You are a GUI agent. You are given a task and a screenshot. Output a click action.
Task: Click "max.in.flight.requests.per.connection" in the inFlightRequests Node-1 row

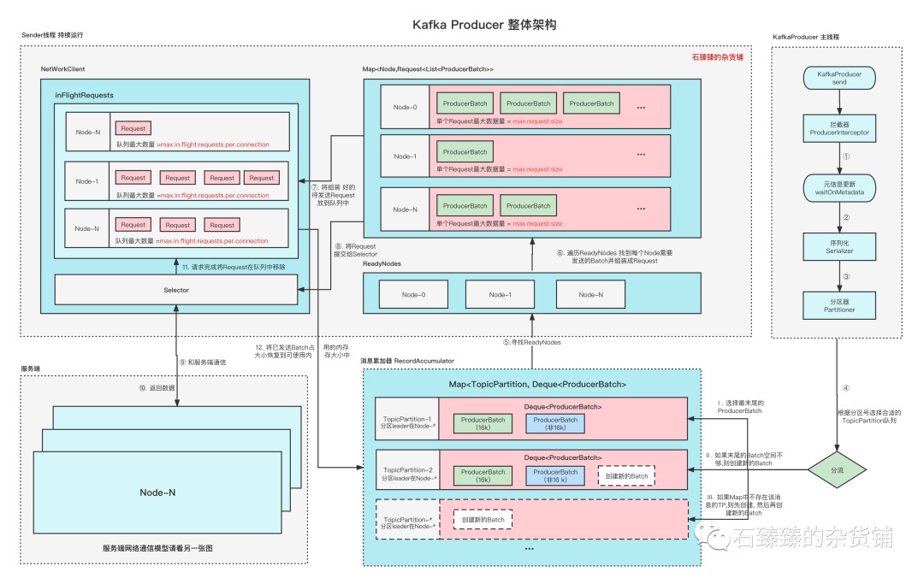tap(215, 196)
